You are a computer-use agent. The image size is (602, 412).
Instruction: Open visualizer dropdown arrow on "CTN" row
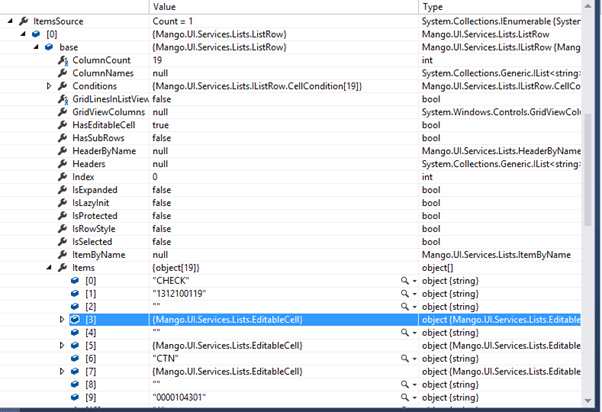click(414, 358)
